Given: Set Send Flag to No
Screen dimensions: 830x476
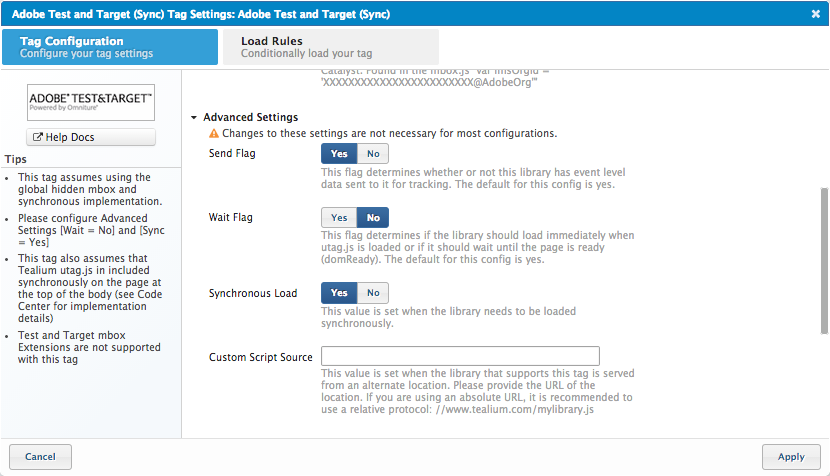Looking at the screenshot, I should (373, 154).
